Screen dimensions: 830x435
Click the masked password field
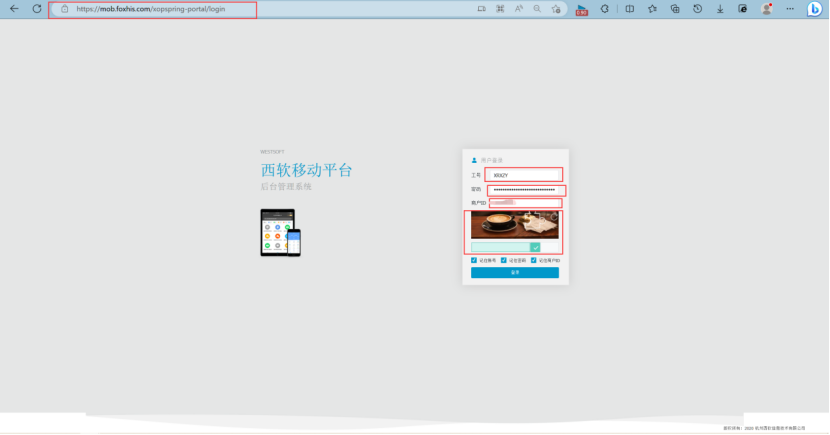coord(526,190)
